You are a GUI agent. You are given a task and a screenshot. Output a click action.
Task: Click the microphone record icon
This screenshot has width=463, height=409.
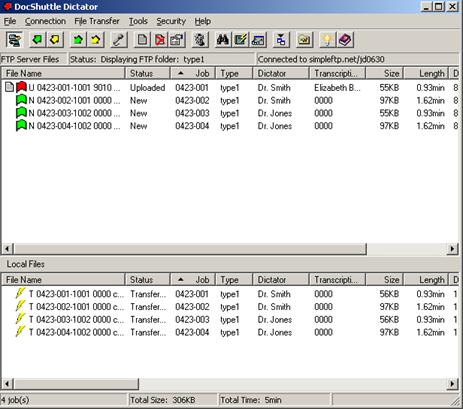(119, 40)
